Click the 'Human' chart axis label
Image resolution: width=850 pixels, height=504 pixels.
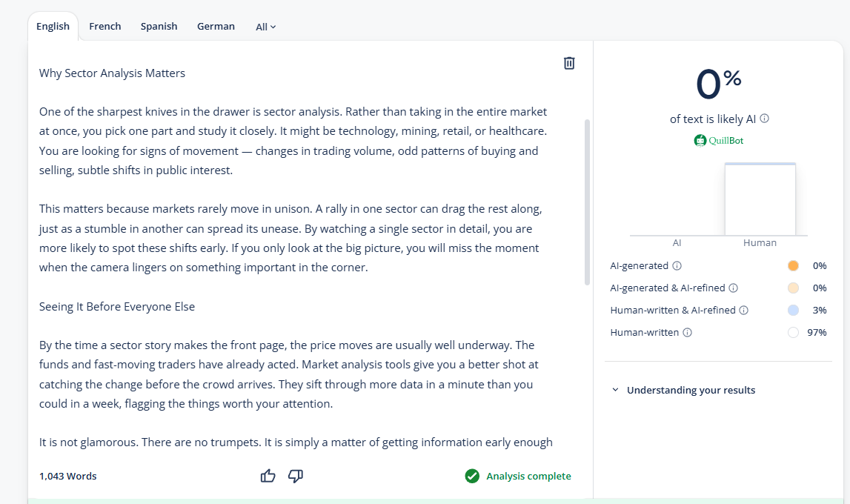[x=760, y=243]
